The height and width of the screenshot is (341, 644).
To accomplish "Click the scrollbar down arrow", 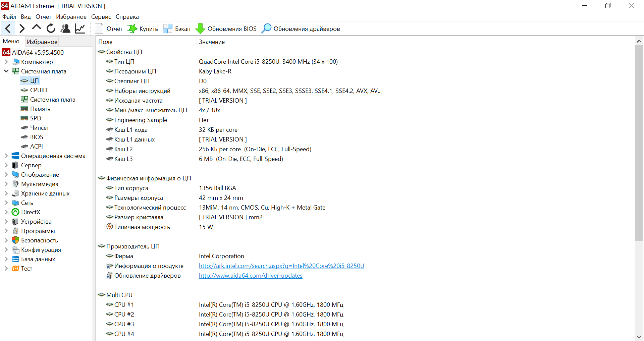I will (639, 337).
